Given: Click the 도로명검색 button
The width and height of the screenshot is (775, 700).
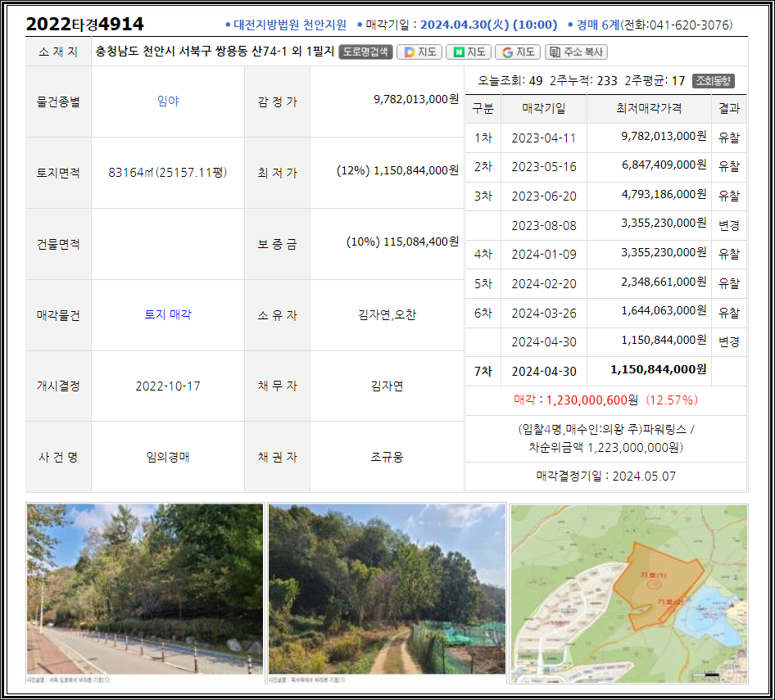Looking at the screenshot, I should coord(365,52).
